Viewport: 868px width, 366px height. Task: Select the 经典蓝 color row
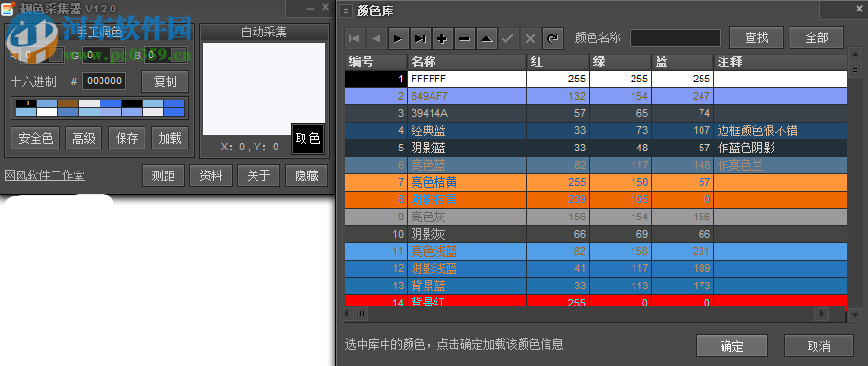(596, 131)
